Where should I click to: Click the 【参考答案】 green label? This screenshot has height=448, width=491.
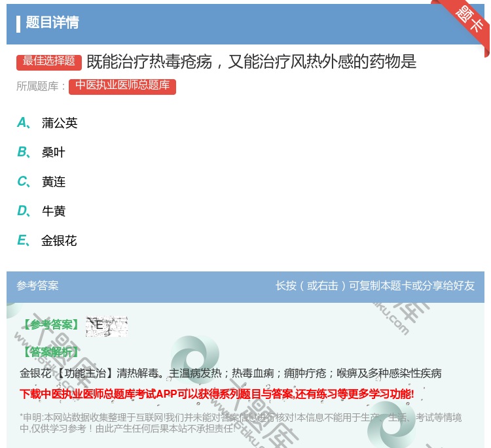(51, 325)
